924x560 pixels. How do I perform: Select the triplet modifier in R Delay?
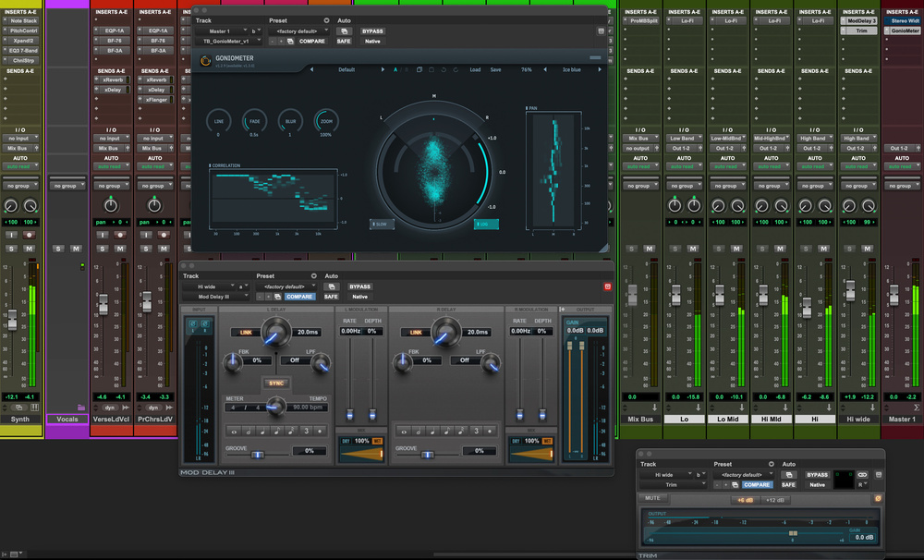475,431
